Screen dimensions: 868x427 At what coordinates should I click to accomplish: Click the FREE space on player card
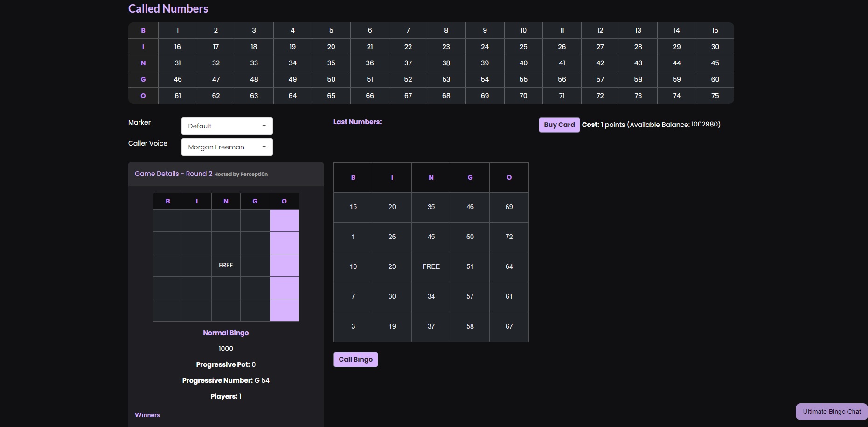(x=431, y=267)
